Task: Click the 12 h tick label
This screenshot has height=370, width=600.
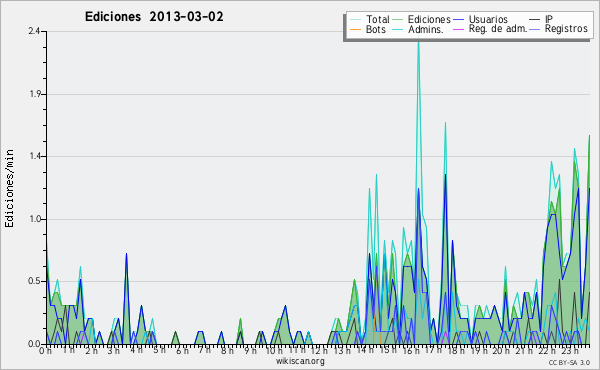Action: 318,350
